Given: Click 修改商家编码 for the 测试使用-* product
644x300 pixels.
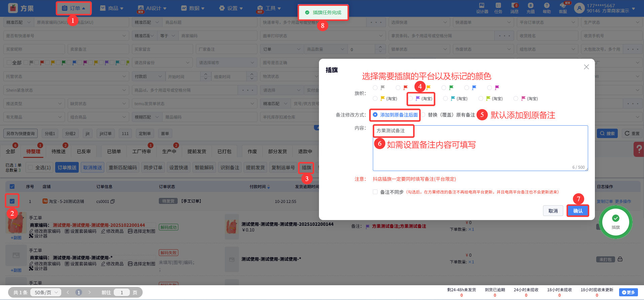Looking at the screenshot, I should pyautogui.click(x=45, y=264).
